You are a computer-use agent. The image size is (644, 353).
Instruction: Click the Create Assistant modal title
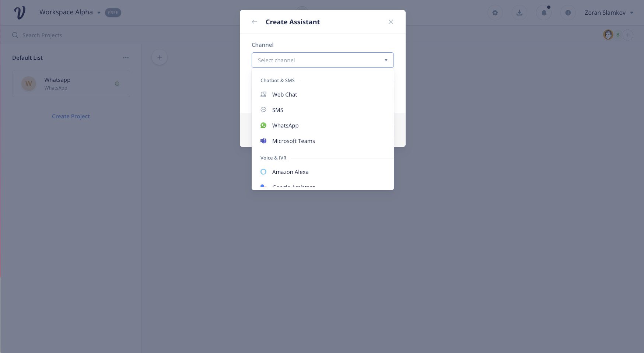coord(293,22)
